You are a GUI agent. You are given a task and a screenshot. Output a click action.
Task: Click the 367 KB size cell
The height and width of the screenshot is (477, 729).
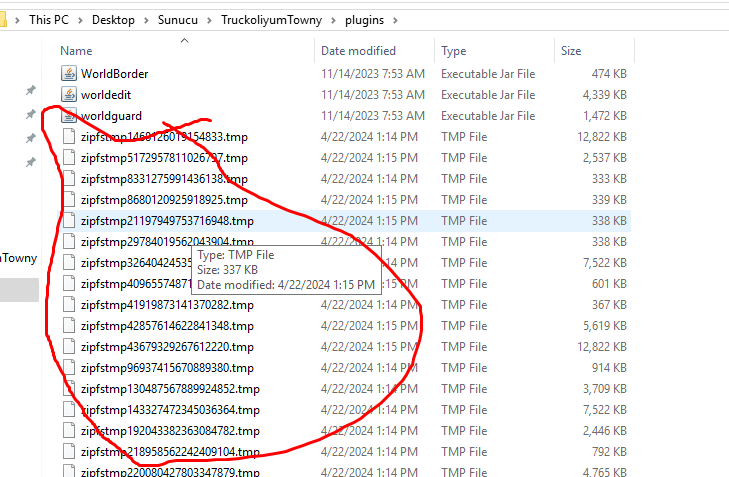pyautogui.click(x=609, y=305)
